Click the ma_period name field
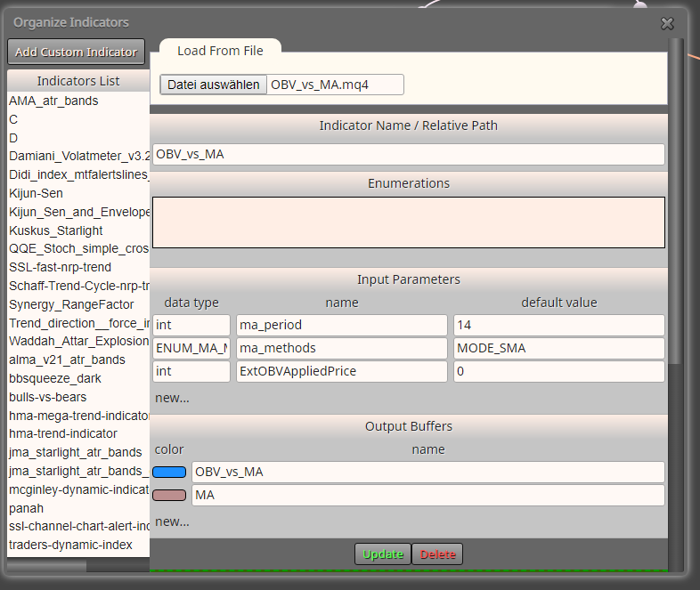 click(341, 325)
